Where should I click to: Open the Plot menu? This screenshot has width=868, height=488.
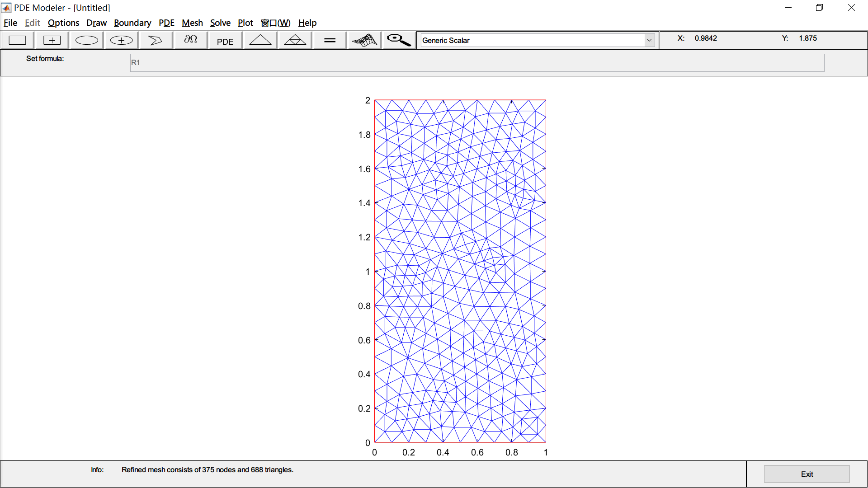(x=245, y=23)
